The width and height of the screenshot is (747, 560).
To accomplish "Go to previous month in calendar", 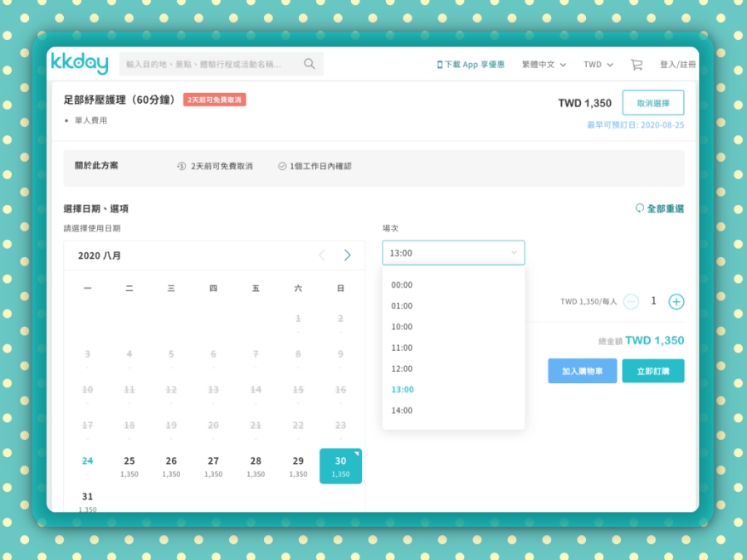I will tap(322, 256).
